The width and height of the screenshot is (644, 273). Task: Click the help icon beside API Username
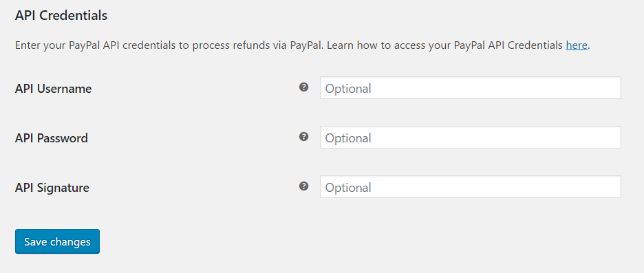click(303, 87)
